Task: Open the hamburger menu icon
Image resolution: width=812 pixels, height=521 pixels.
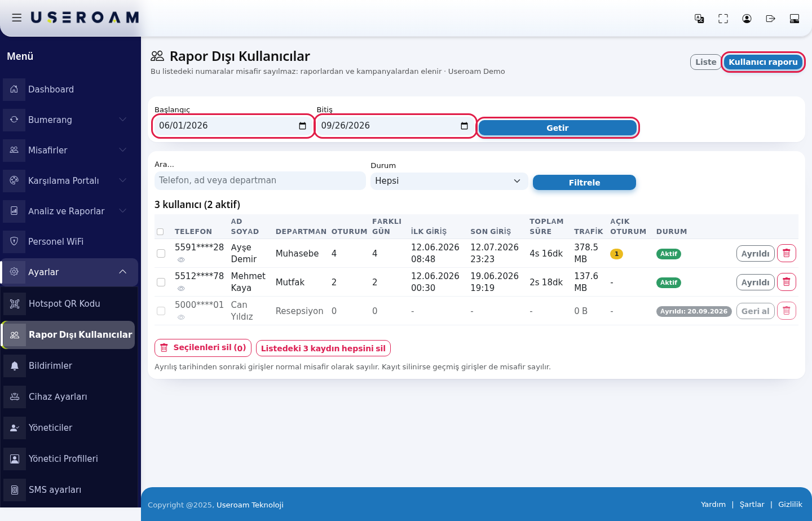Action: click(x=17, y=17)
